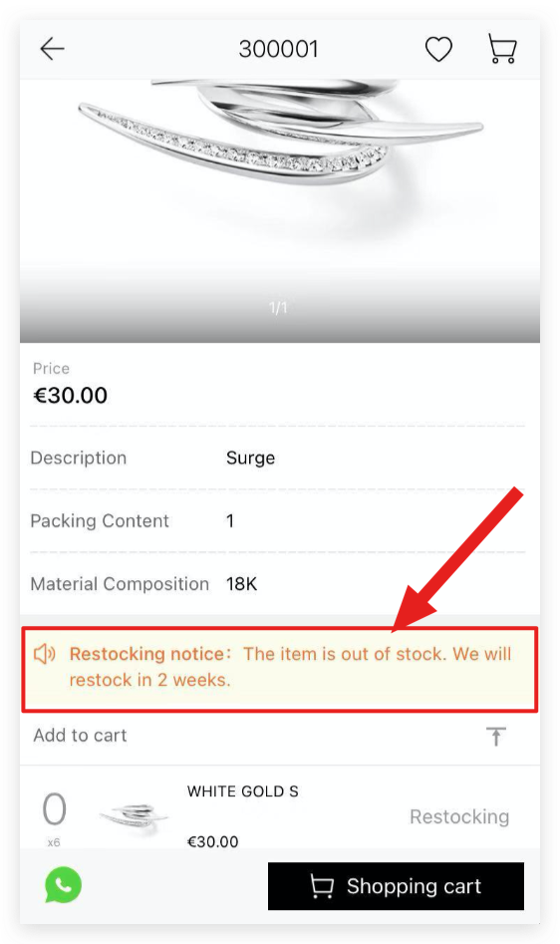Click the cart icon inside Shopping cart button
Screen dimensions: 560x944
point(322,886)
